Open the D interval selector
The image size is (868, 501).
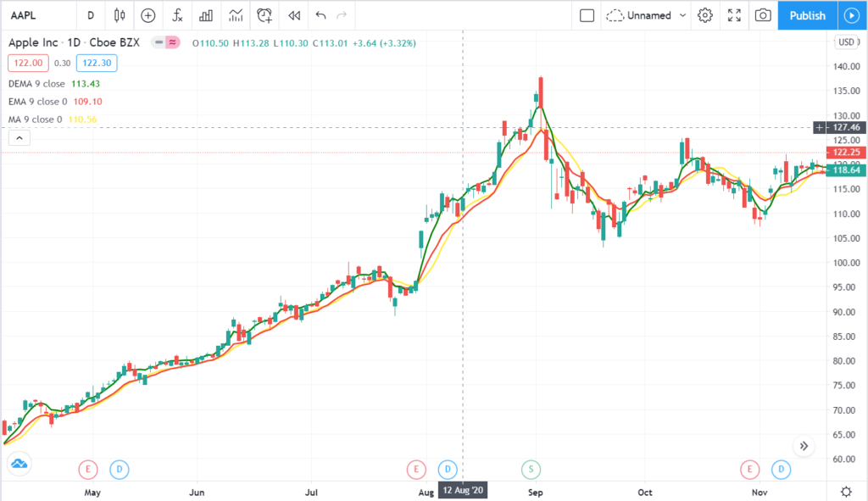91,15
